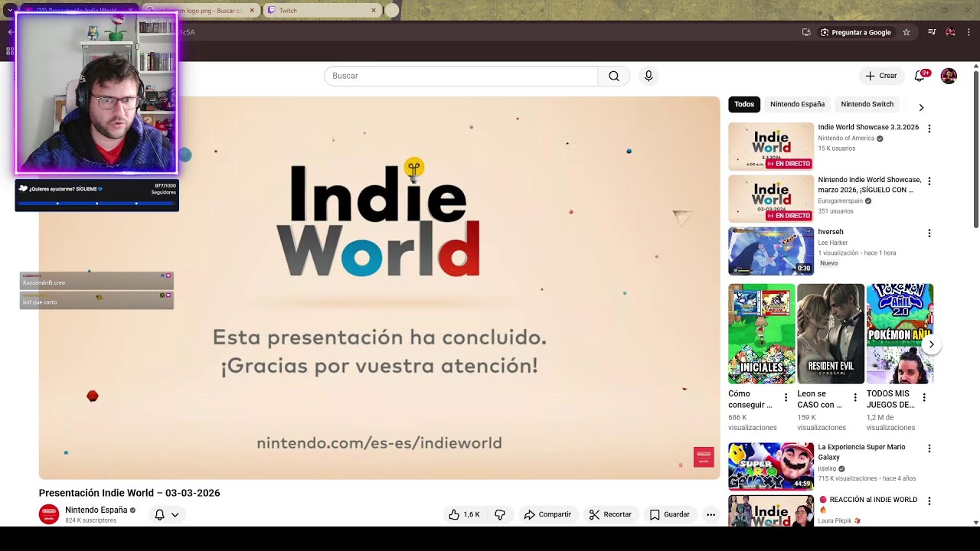Open Chrome media control icon

(x=932, y=32)
